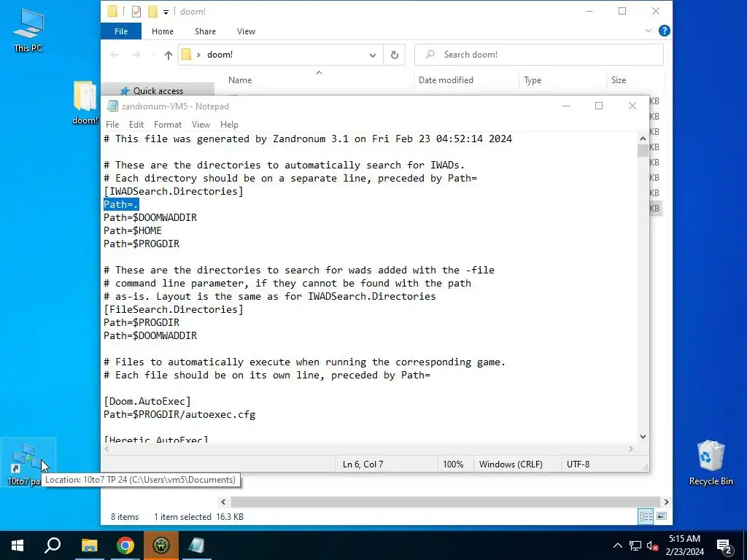Screen dimensions: 747x560
Task: Switch to Notepad taskbar app
Action: [x=196, y=545]
